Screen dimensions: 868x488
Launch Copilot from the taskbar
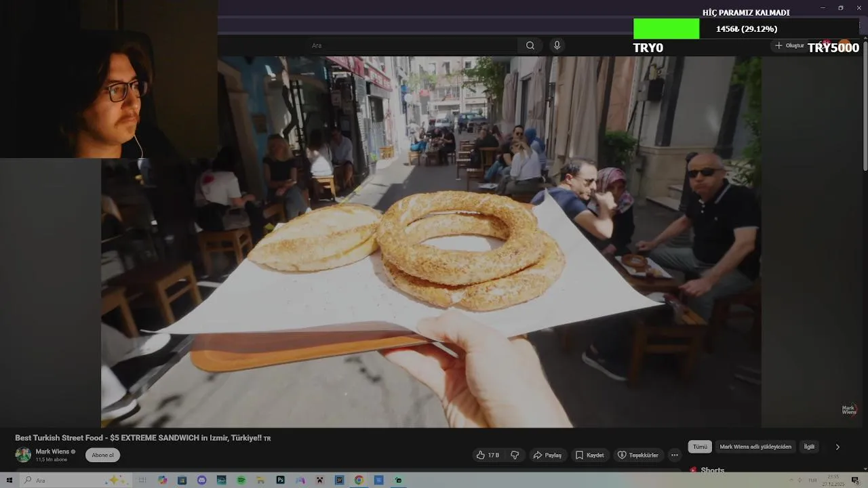pos(163,481)
